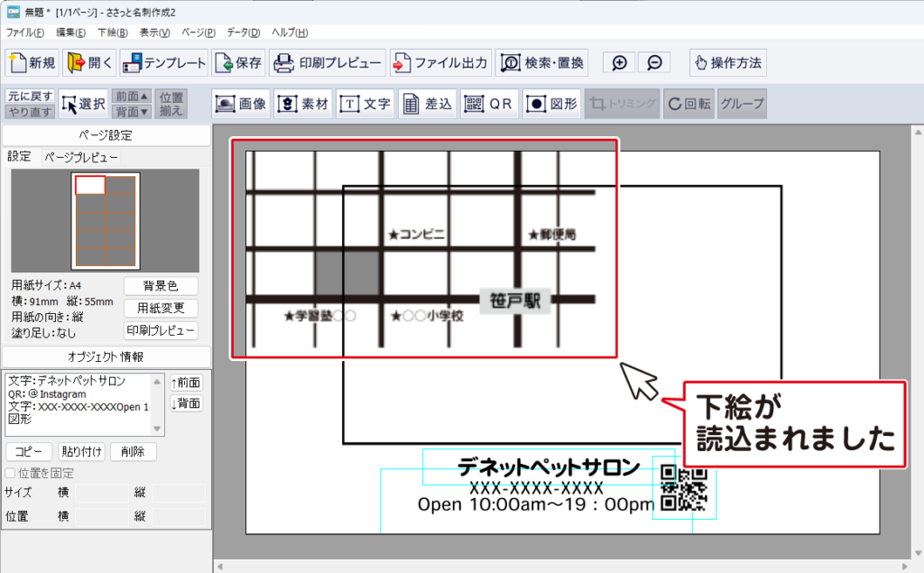Click the ページ設定 panel header
This screenshot has width=924, height=573.
coord(106,135)
